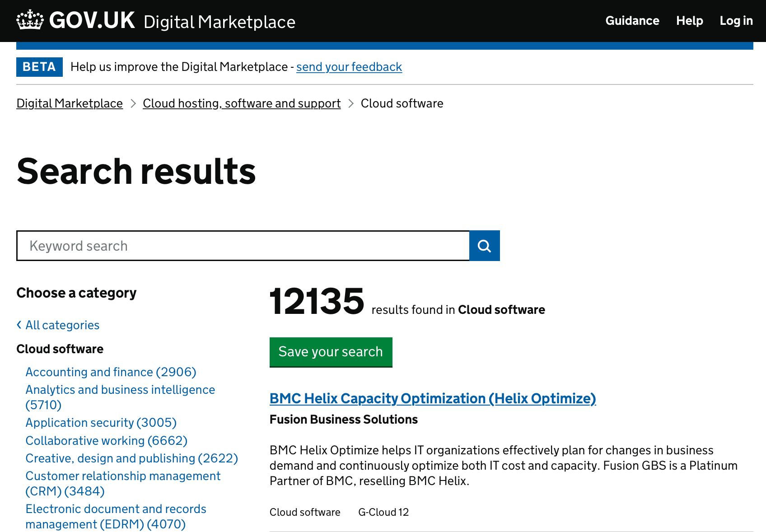This screenshot has height=532, width=766.
Task: Select the Cloud software breadcrumb text
Action: tap(402, 103)
